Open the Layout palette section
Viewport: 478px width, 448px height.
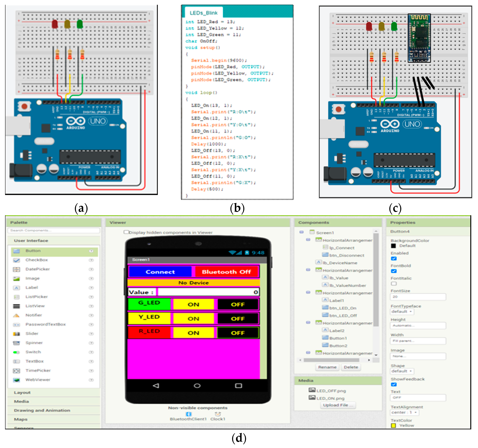[x=22, y=393]
